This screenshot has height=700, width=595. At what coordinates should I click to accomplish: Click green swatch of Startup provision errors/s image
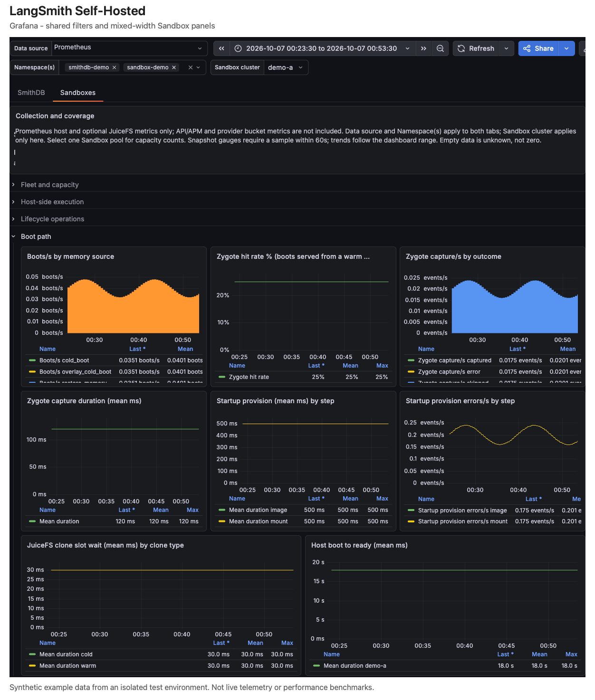tap(411, 511)
